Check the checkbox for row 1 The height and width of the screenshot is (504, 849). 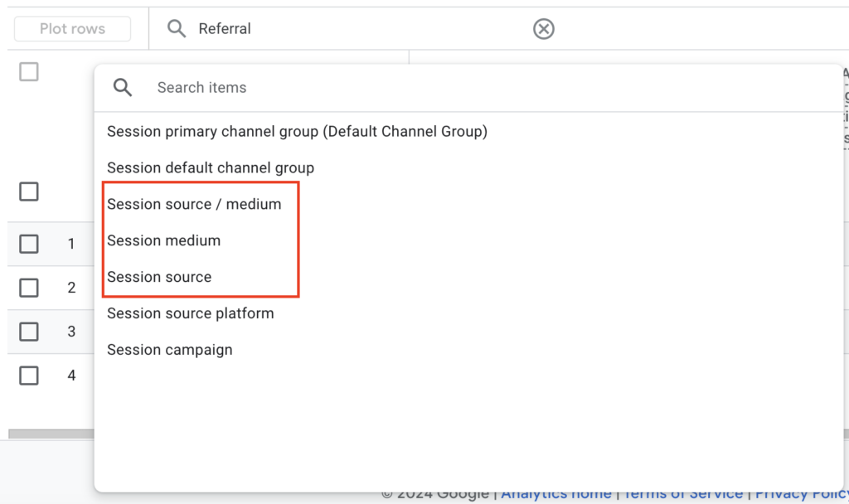coord(28,244)
